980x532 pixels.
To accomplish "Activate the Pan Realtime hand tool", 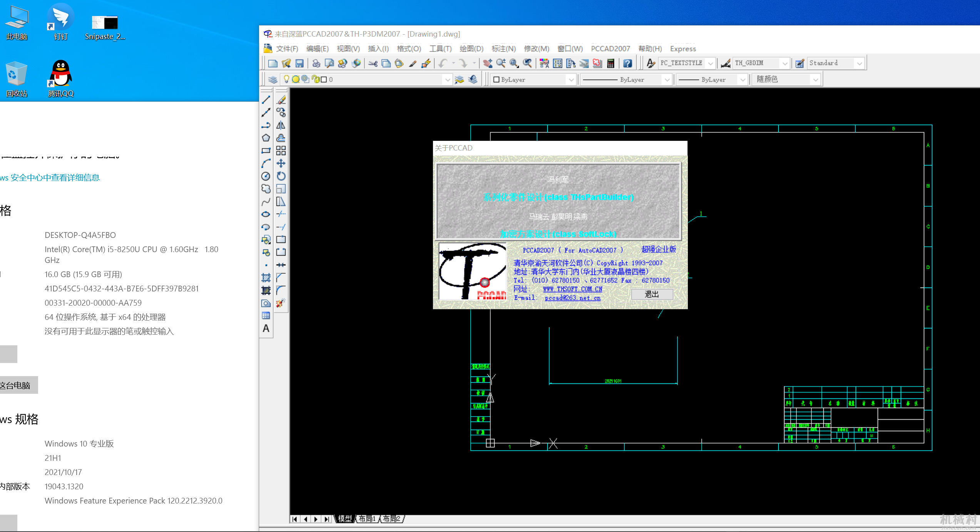I will coord(488,63).
